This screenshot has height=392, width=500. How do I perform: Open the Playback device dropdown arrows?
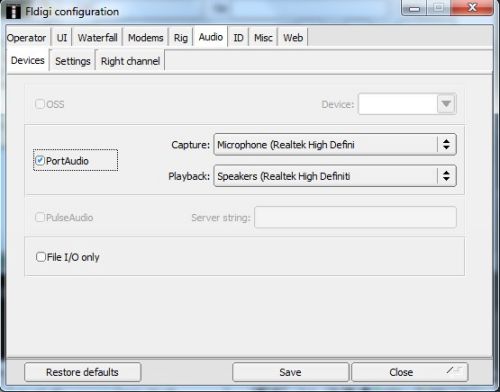pyautogui.click(x=446, y=176)
